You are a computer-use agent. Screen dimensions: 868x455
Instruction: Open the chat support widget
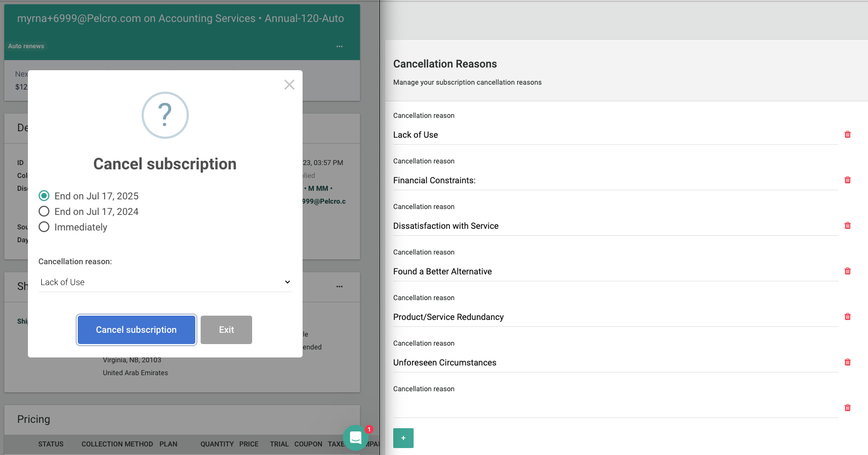point(355,438)
